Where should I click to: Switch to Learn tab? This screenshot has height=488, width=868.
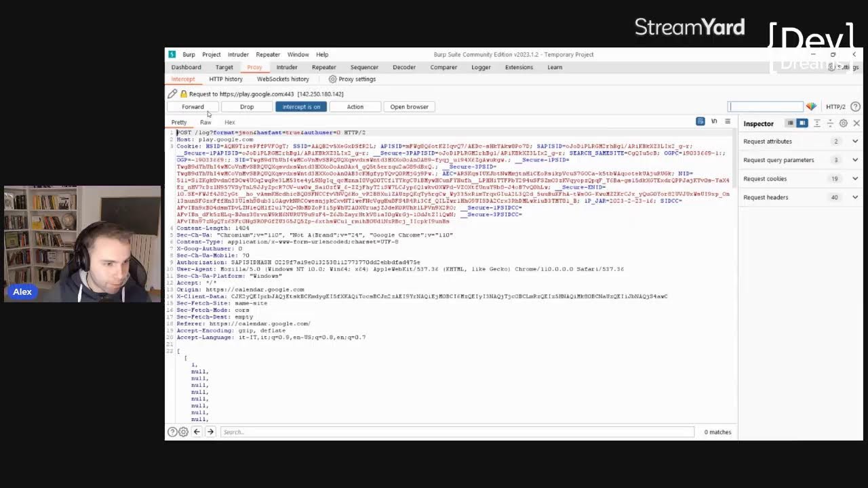click(555, 67)
